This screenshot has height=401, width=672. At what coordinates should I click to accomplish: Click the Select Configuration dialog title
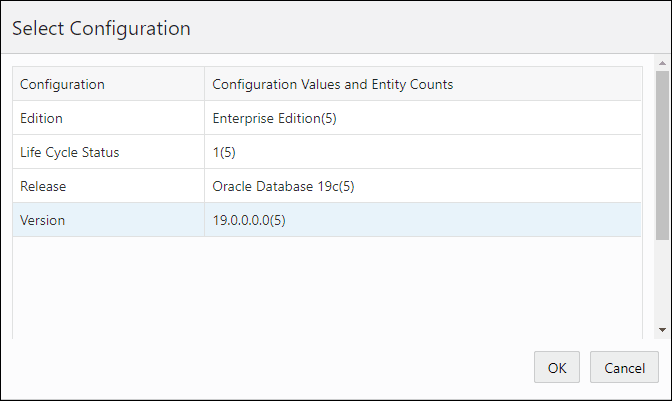point(101,28)
